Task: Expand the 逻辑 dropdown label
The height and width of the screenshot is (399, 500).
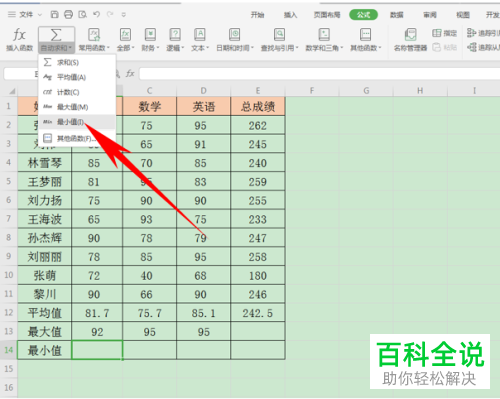Action: coord(175,48)
